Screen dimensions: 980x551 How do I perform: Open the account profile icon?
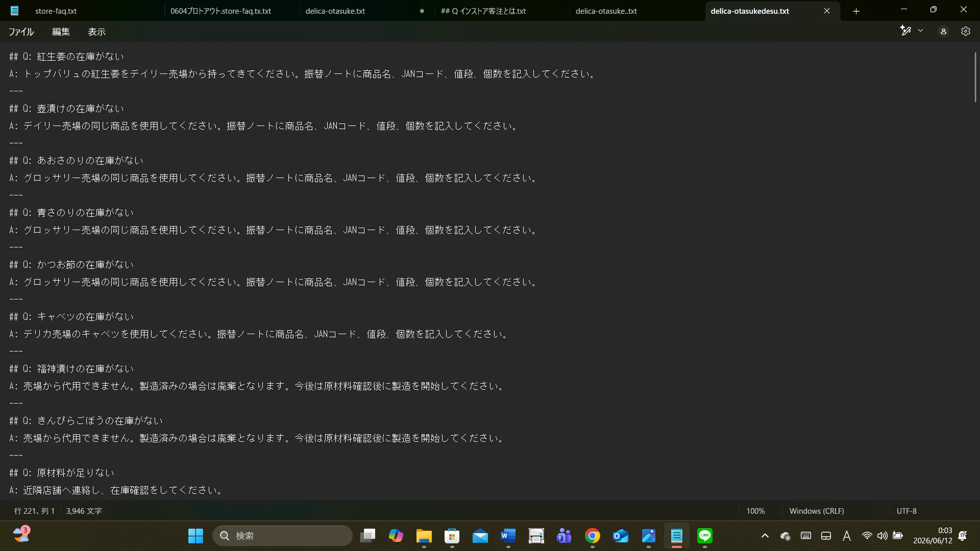tap(943, 32)
